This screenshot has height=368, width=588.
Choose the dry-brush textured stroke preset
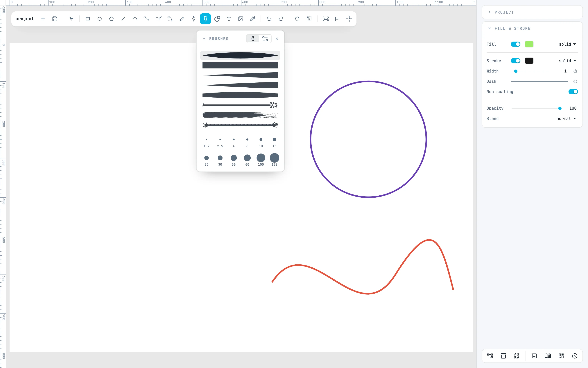tap(240, 115)
